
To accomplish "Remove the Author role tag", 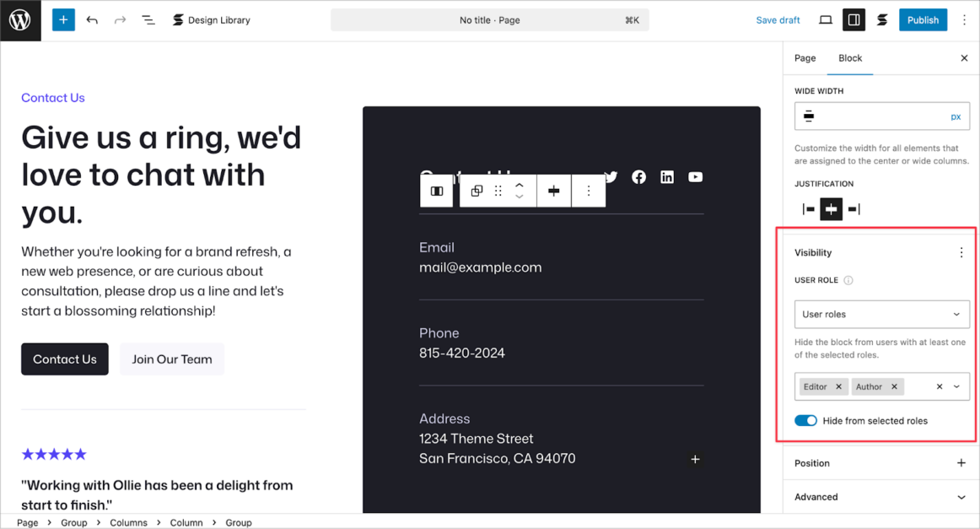I will click(x=894, y=386).
